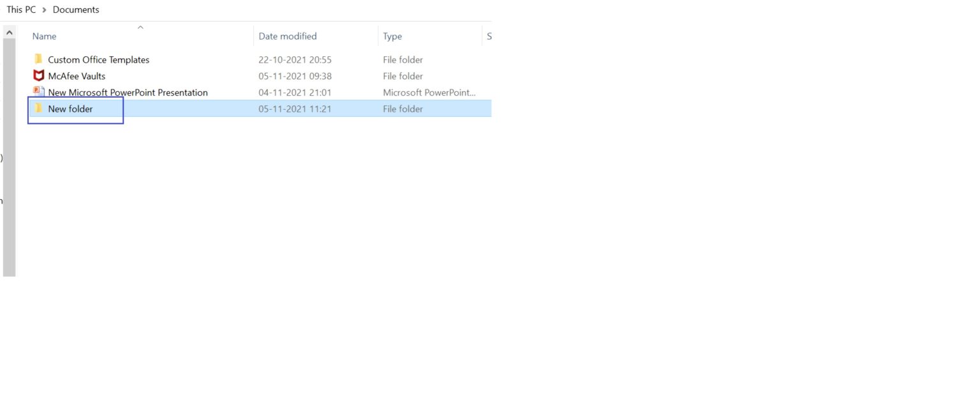Click This PC in the breadcrumb bar
Image resolution: width=980 pixels, height=399 pixels.
[20, 9]
